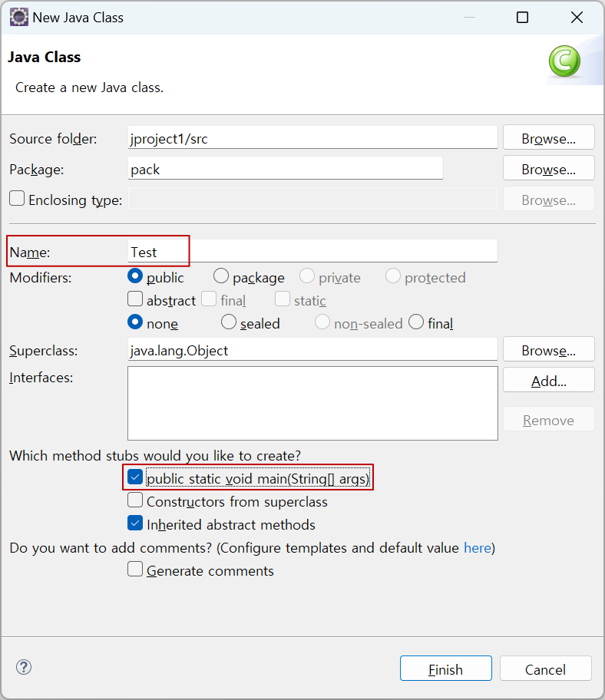Screen dimensions: 605x700
Task: Click the Superclass field java.lang.Object
Action: [x=312, y=349]
